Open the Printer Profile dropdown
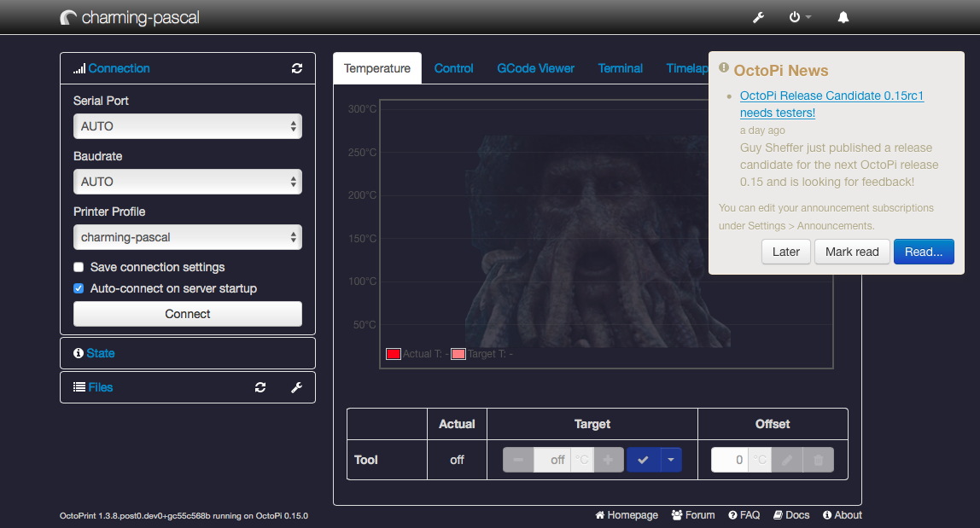The width and height of the screenshot is (980, 528). pyautogui.click(x=188, y=237)
